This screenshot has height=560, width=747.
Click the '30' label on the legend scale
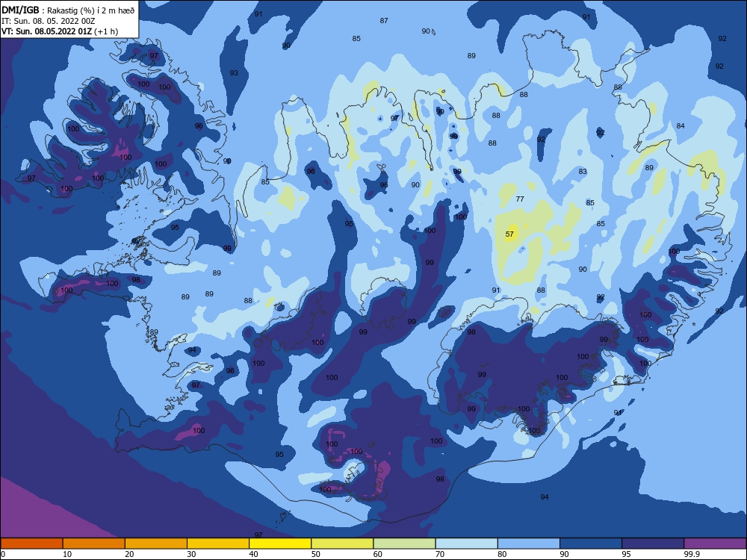coord(191,554)
